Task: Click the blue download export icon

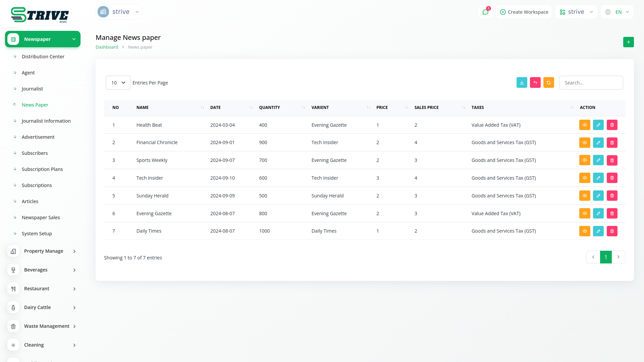Action: (x=522, y=82)
